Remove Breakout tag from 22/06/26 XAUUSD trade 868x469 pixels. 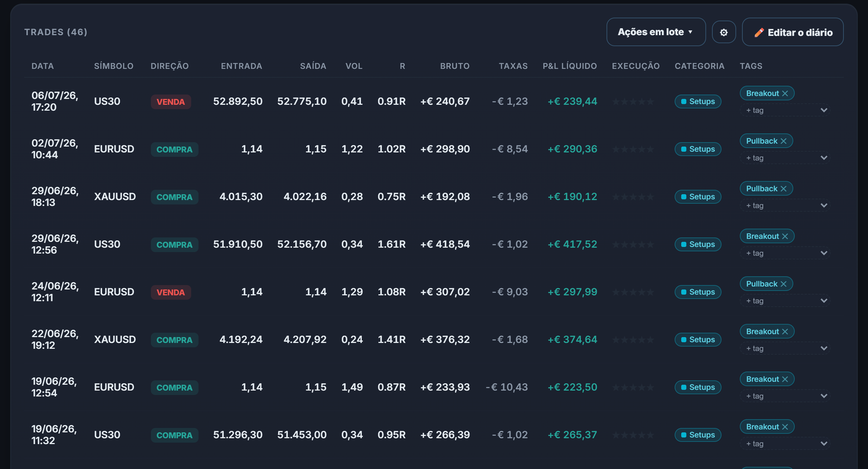click(785, 332)
